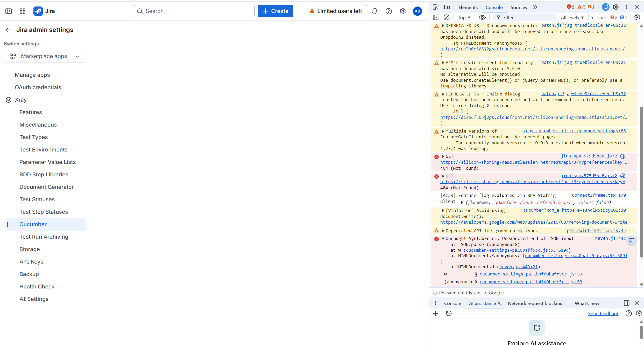
Task: Switch to the Sources DevTools tab
Action: coord(519,7)
